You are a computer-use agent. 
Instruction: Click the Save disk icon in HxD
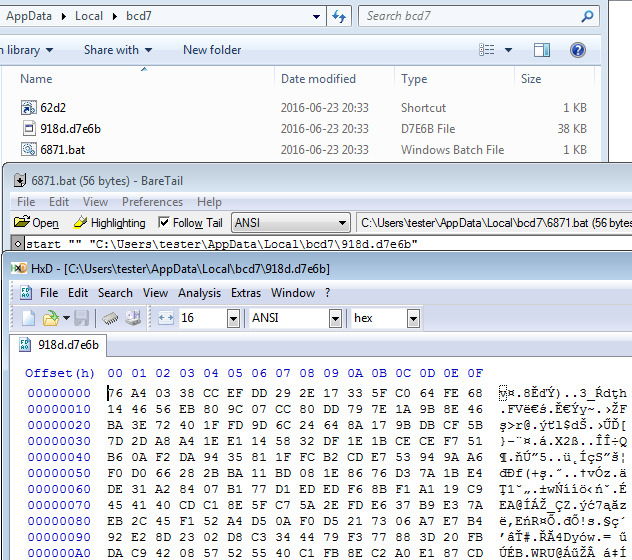pos(80,318)
